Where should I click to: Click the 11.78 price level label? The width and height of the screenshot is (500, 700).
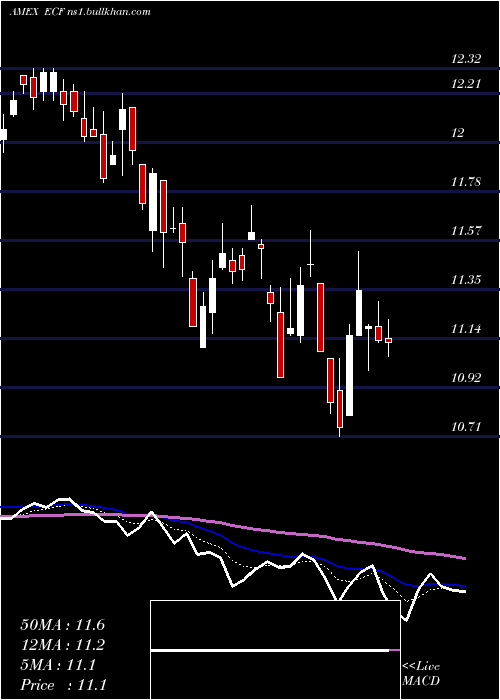pyautogui.click(x=466, y=182)
